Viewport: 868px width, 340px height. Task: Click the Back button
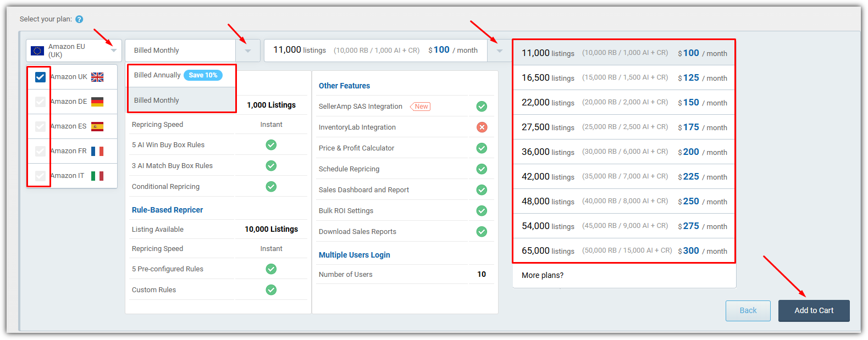748,311
